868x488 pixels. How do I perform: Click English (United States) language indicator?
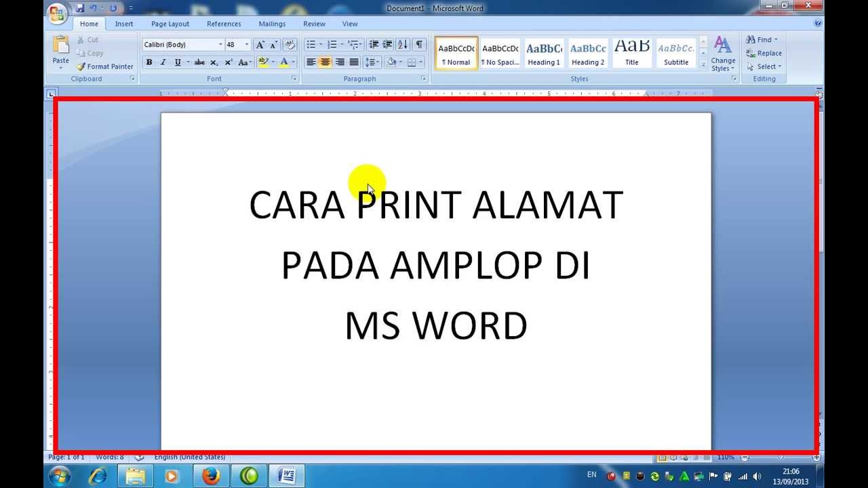(189, 457)
